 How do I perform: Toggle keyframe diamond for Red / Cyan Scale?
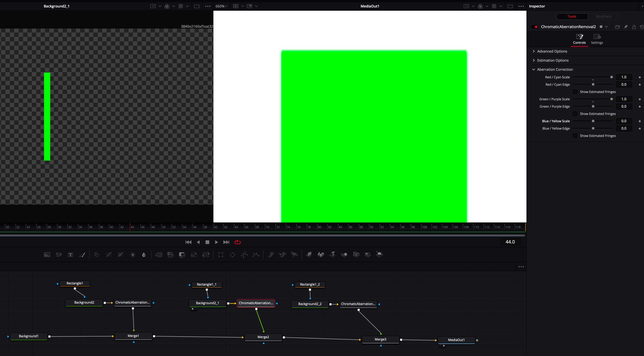[x=640, y=77]
